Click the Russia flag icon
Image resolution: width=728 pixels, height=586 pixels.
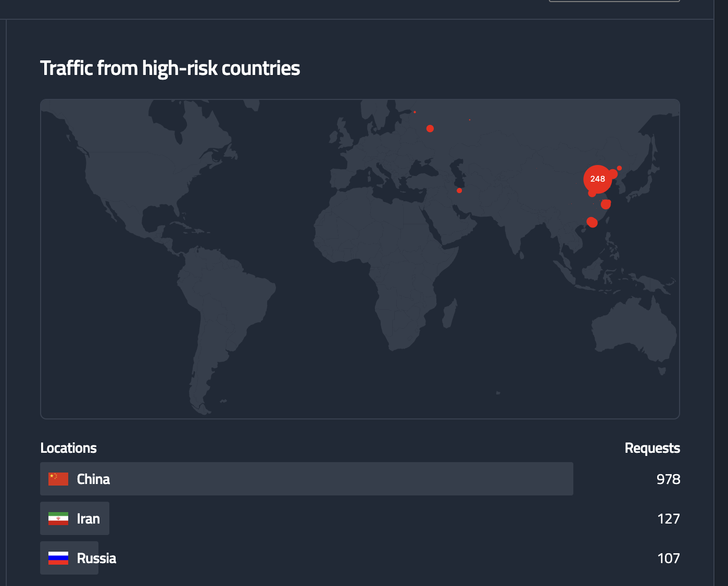pos(58,558)
